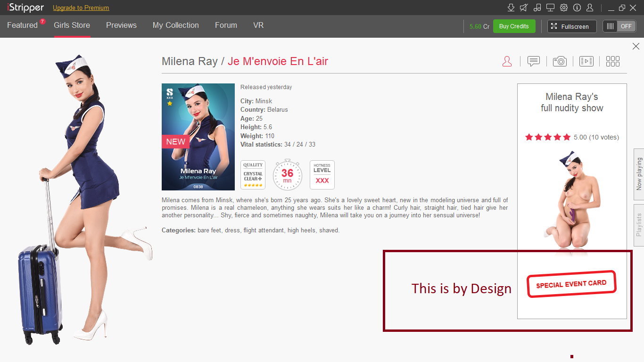Click the Buy Credits button
Image resolution: width=644 pixels, height=362 pixels.
click(514, 26)
